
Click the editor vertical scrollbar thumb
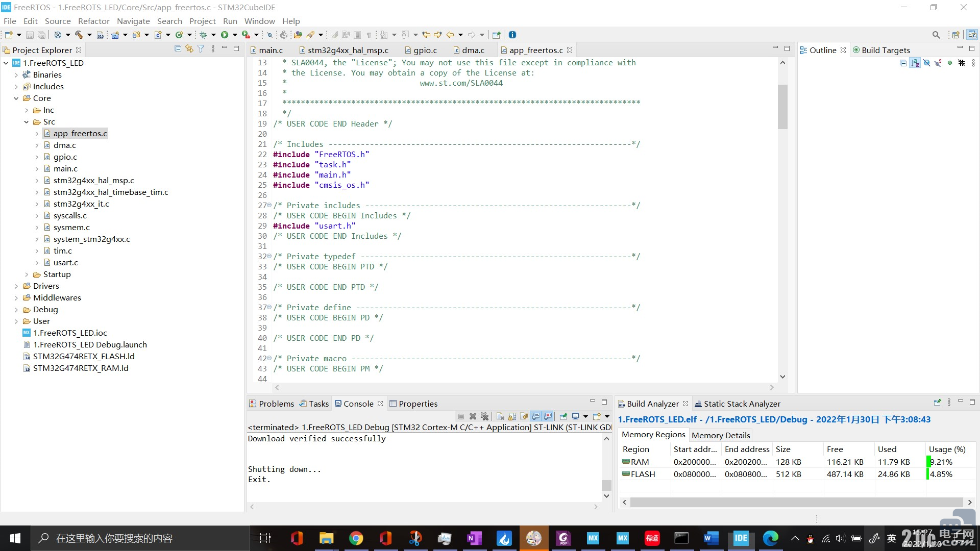782,107
